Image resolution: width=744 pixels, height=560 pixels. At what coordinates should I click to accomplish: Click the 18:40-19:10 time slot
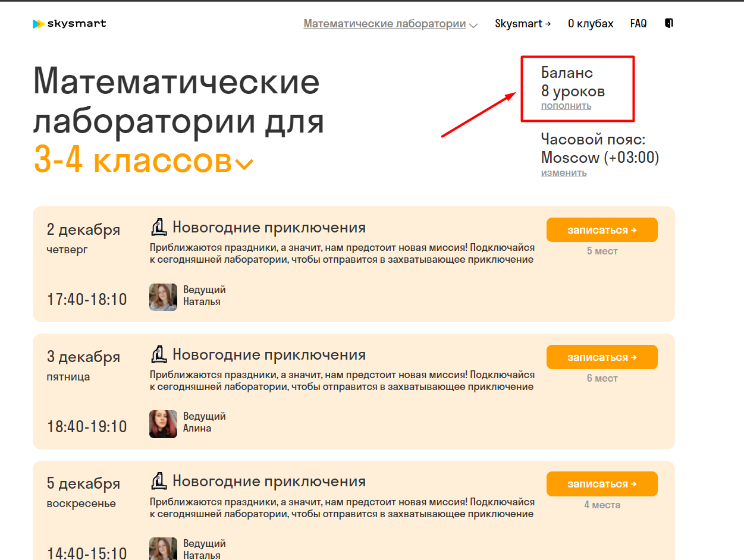pos(87,426)
